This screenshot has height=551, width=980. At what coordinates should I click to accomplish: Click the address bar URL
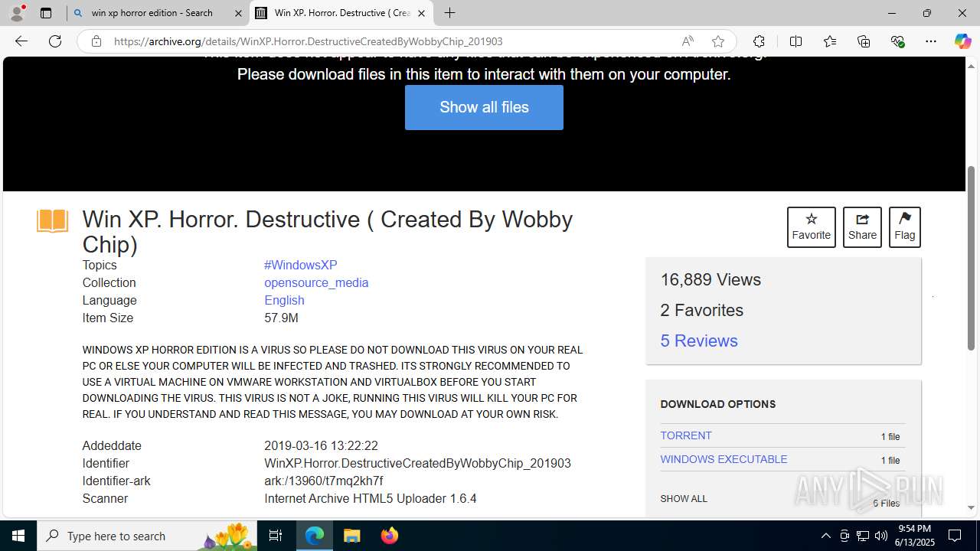308,41
